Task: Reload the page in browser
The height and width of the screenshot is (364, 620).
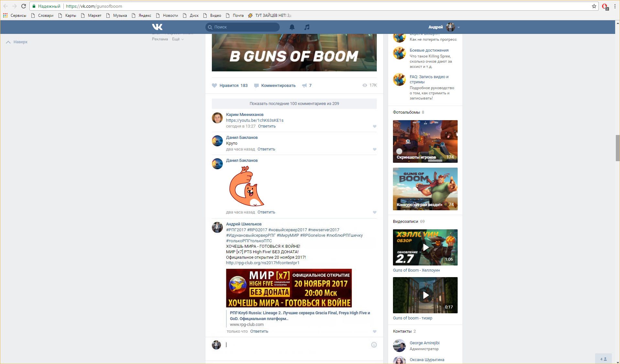Action: point(24,6)
